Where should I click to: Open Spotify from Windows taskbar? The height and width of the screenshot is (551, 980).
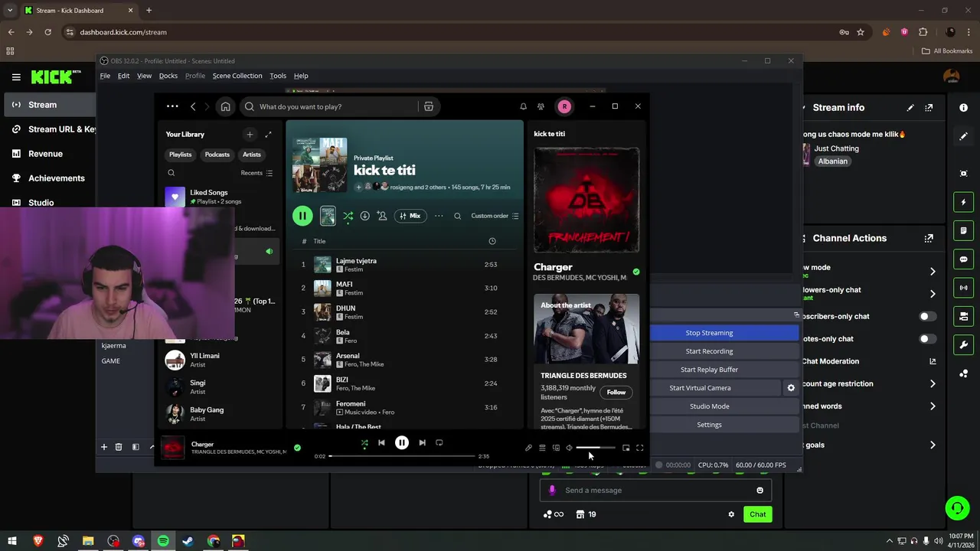(163, 541)
